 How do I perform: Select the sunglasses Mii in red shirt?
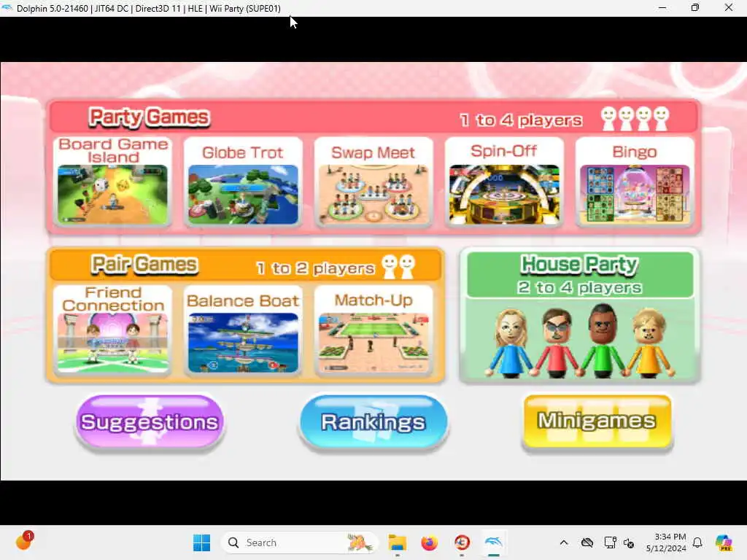[x=557, y=343]
